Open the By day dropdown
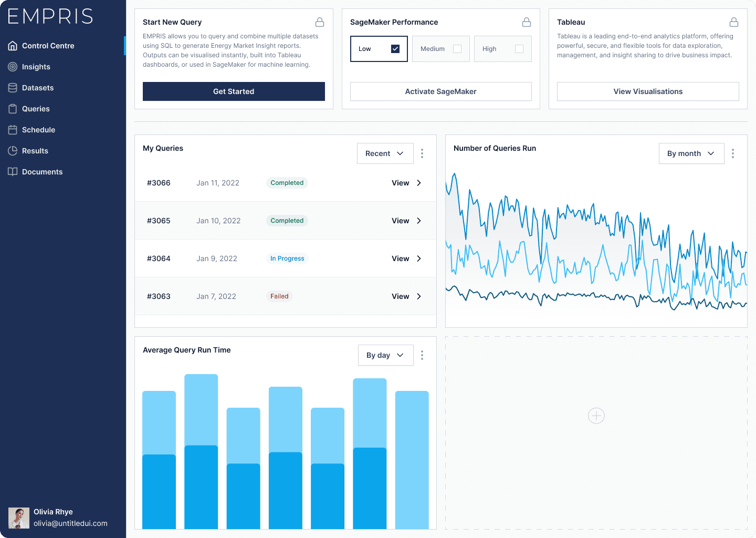The height and width of the screenshot is (538, 756). pyautogui.click(x=386, y=355)
